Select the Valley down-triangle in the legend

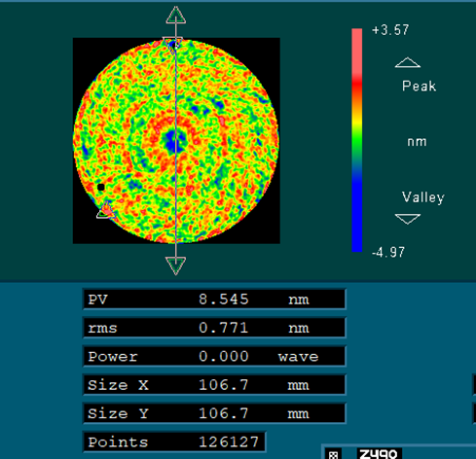(408, 219)
